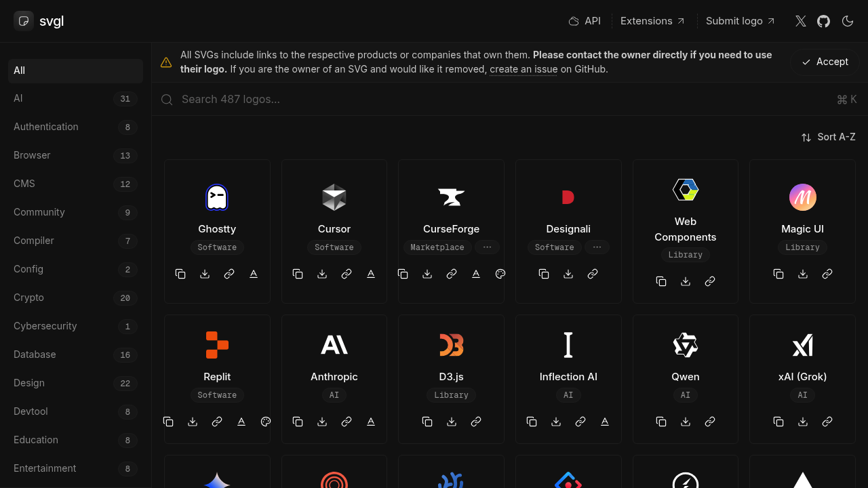Expand more categories for Designali

[x=597, y=247]
